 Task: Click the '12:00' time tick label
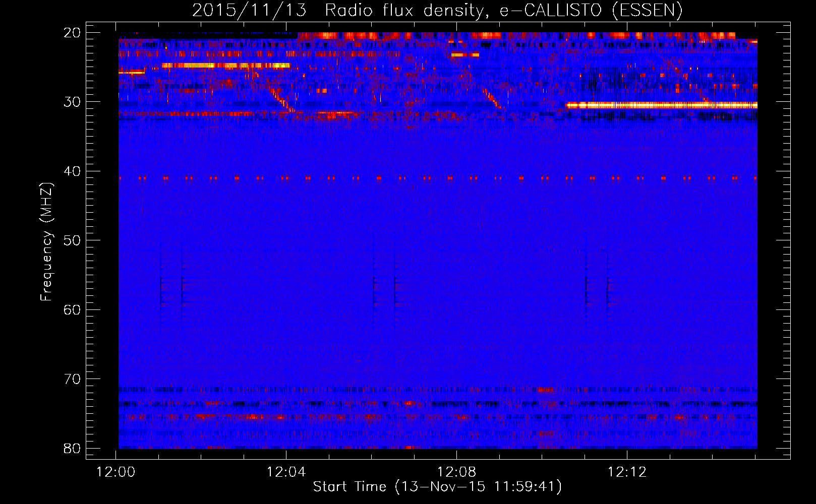116,472
